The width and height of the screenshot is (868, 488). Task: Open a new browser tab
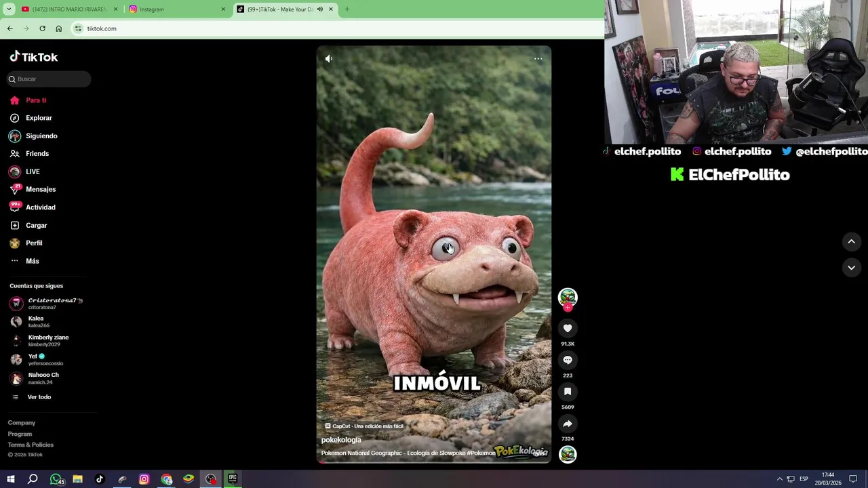pyautogui.click(x=347, y=9)
